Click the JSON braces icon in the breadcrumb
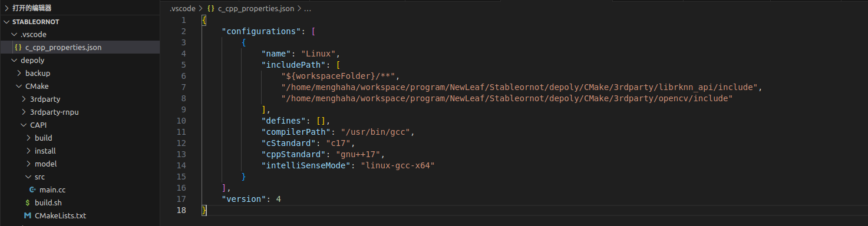This screenshot has height=226, width=868. point(211,9)
